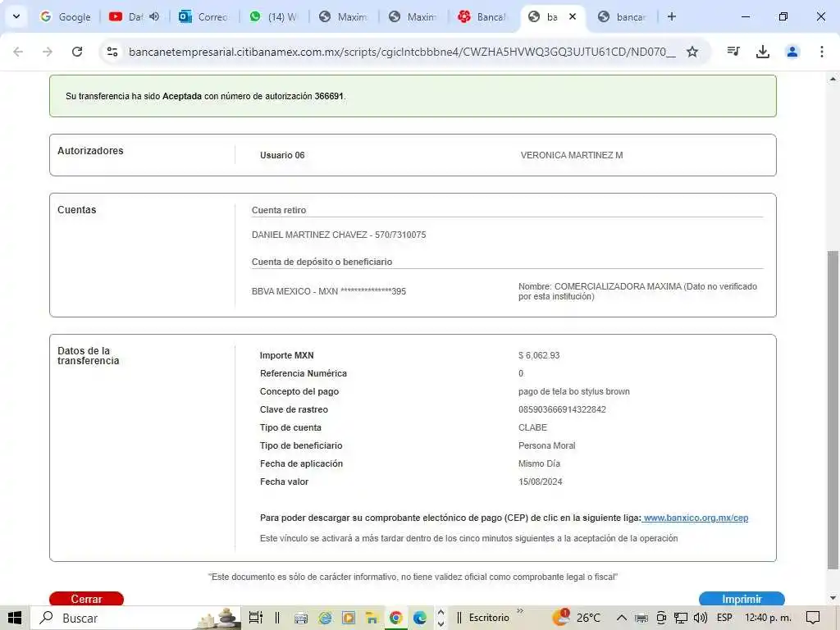Open the www.banxico.org.mx/cep link
The width and height of the screenshot is (840, 630).
[696, 518]
